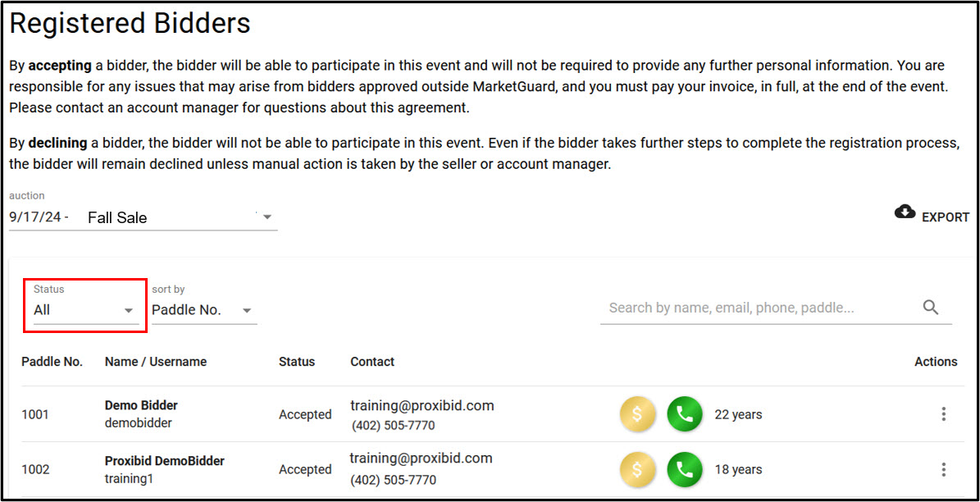Click the gold dollar icon for Demo Bidder
Viewport: 980px width, 502px height.
pyautogui.click(x=637, y=414)
